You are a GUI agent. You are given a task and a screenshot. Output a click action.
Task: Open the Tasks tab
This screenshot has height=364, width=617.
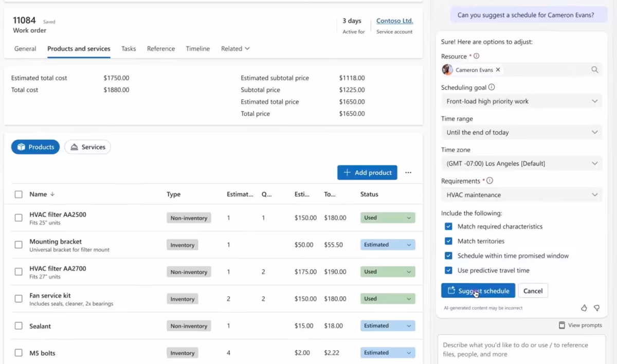[x=129, y=49]
